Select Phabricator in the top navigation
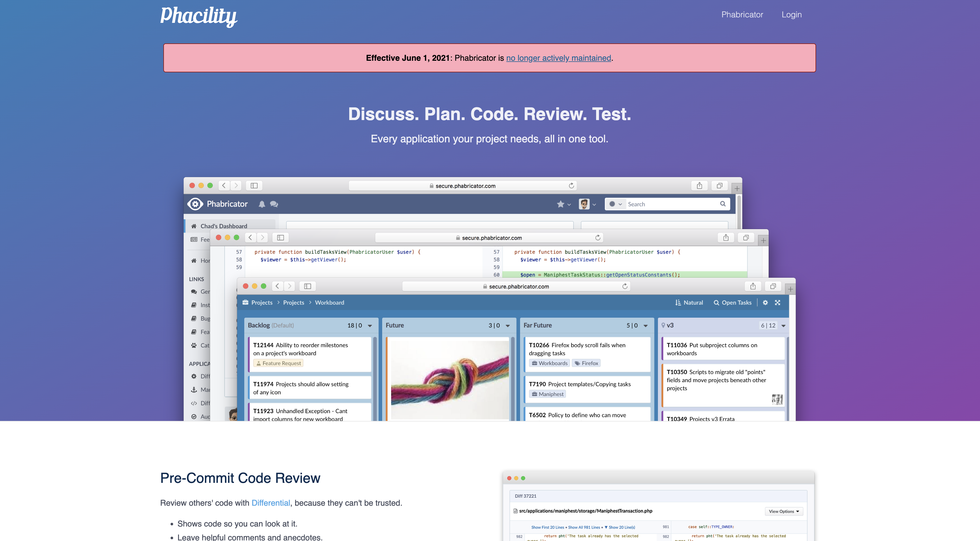The width and height of the screenshot is (980, 541). point(742,14)
